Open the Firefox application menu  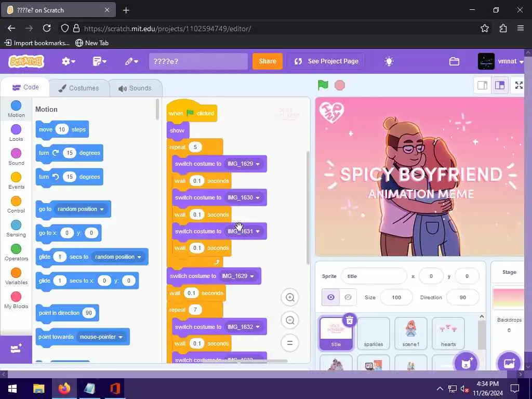521,28
